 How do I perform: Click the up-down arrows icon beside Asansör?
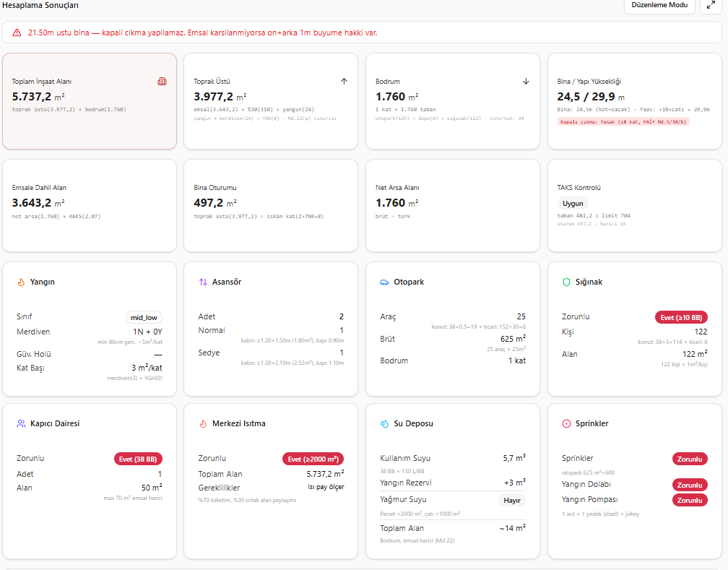click(x=203, y=282)
